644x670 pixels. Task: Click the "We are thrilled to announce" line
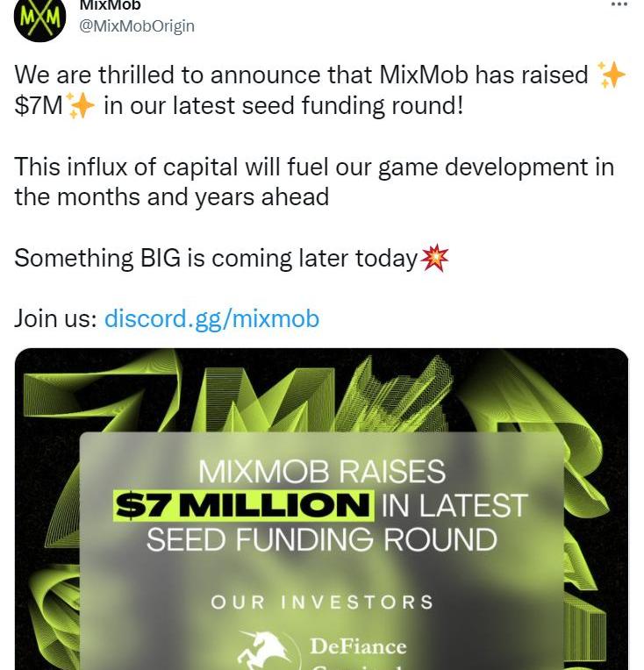(300, 75)
